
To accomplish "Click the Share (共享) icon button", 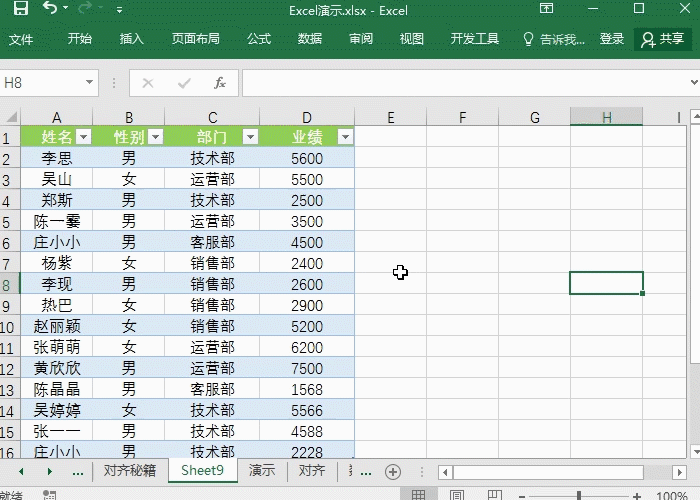I will click(662, 39).
